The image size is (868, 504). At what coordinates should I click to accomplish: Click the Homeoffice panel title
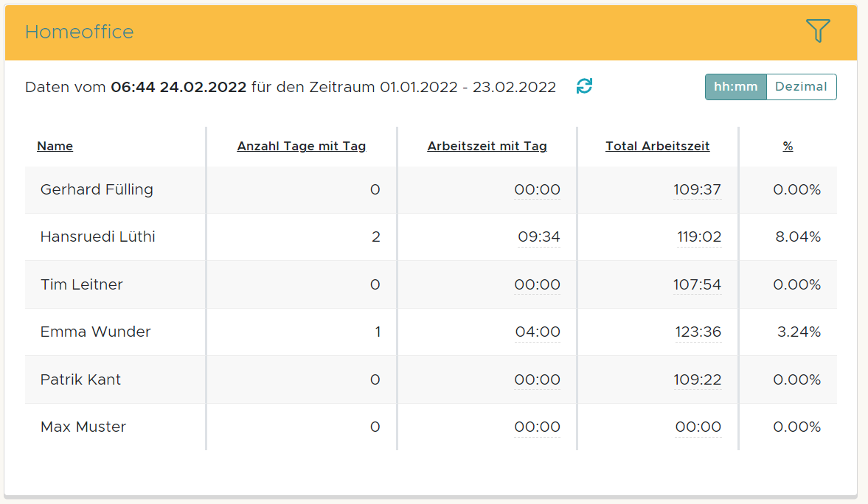(x=80, y=32)
